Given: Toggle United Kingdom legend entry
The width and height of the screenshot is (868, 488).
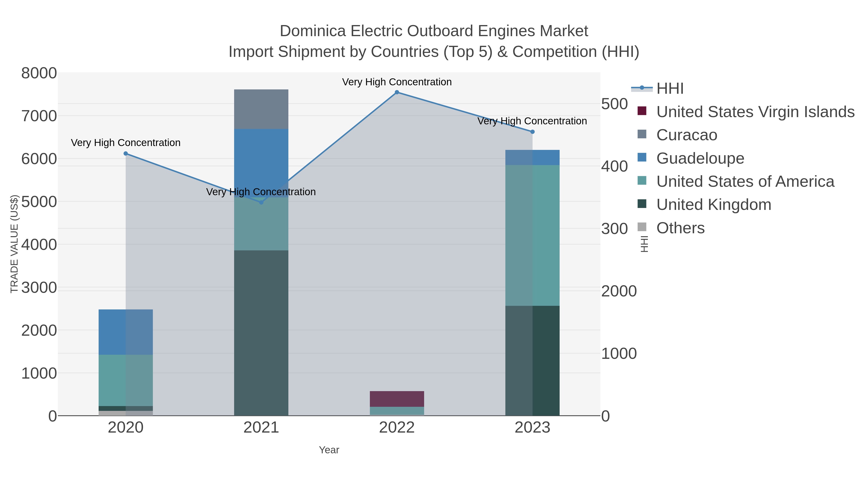Looking at the screenshot, I should 704,204.
